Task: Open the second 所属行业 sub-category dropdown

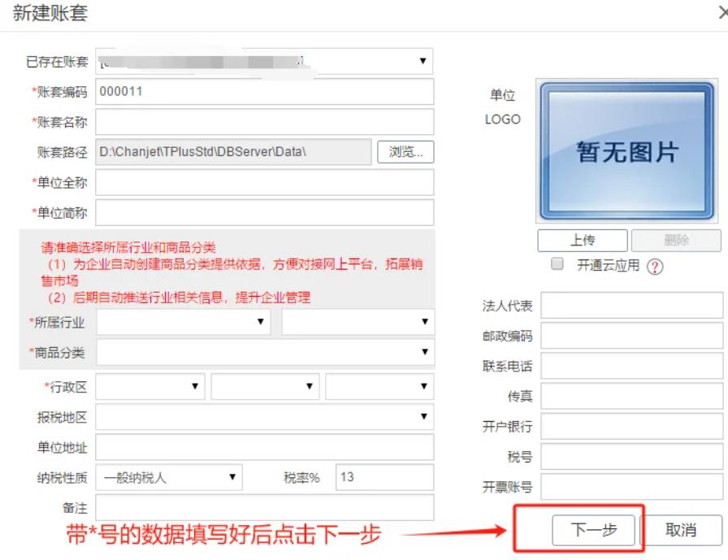Action: (x=357, y=322)
